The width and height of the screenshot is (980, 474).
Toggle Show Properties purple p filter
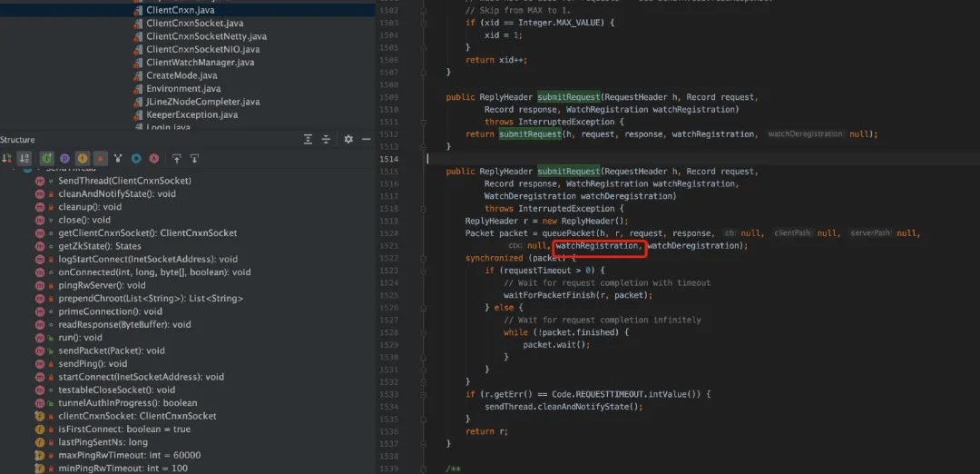[64, 158]
